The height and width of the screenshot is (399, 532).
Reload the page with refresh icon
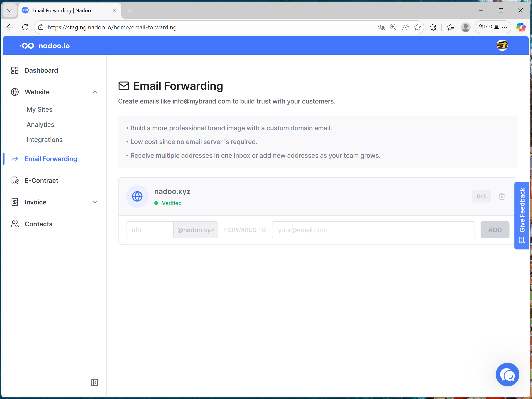(25, 27)
